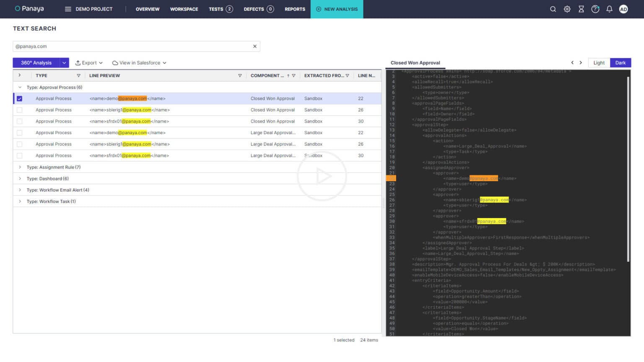Screen dimensions: 644x362
Task: Check the sfrdx01 Large Deal Approval row checkbox
Action: pos(19,155)
